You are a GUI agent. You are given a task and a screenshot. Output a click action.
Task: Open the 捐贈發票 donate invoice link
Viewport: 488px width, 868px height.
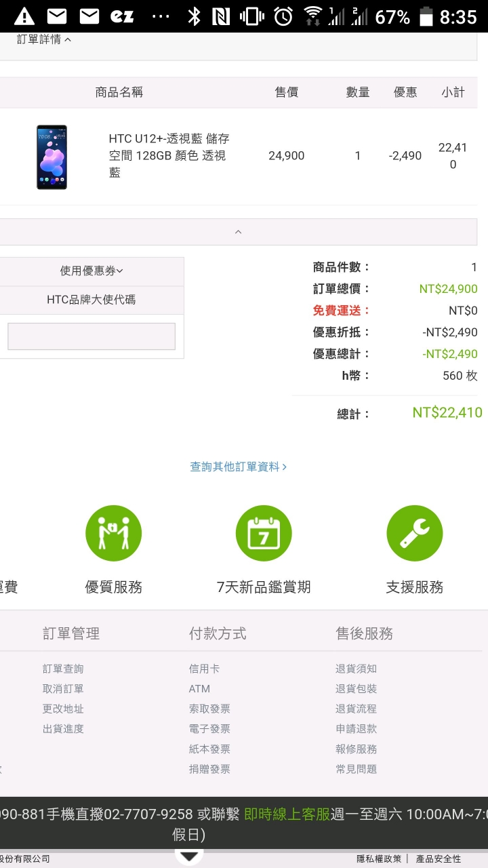[209, 769]
